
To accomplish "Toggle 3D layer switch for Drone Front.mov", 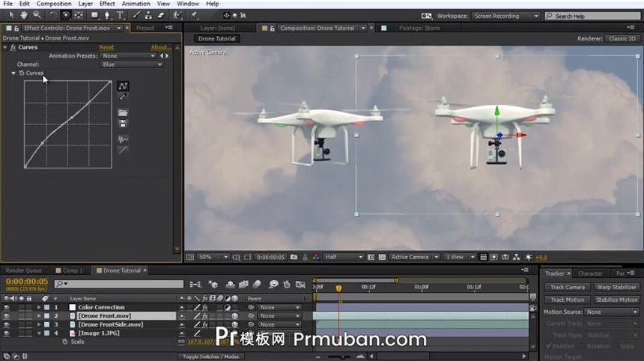I will (x=234, y=316).
